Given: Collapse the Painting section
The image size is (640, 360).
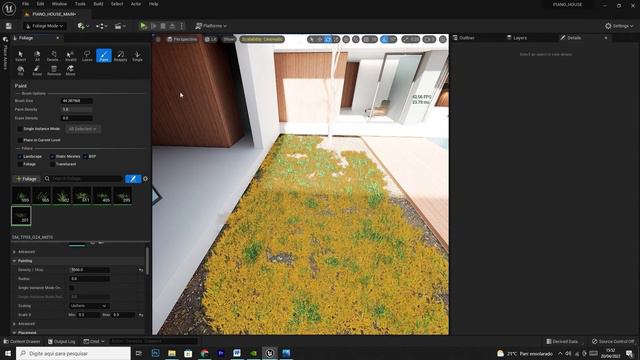Looking at the screenshot, I should click(x=14, y=260).
